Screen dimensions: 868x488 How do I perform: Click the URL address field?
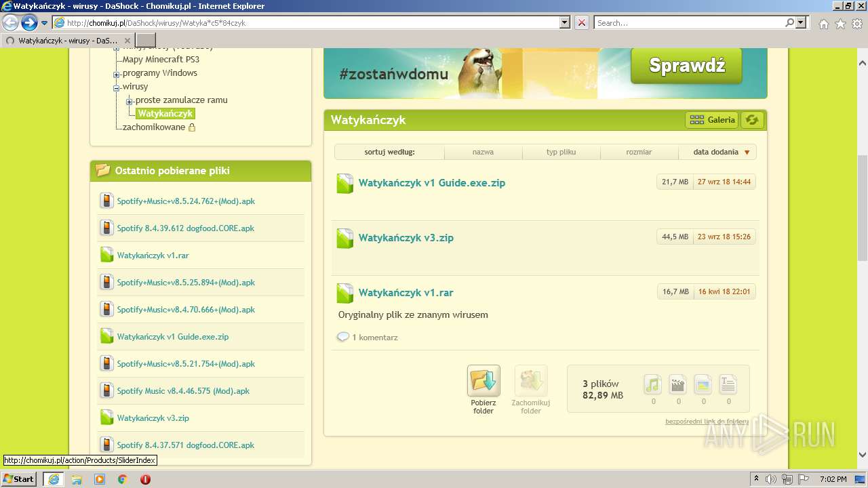tap(312, 22)
